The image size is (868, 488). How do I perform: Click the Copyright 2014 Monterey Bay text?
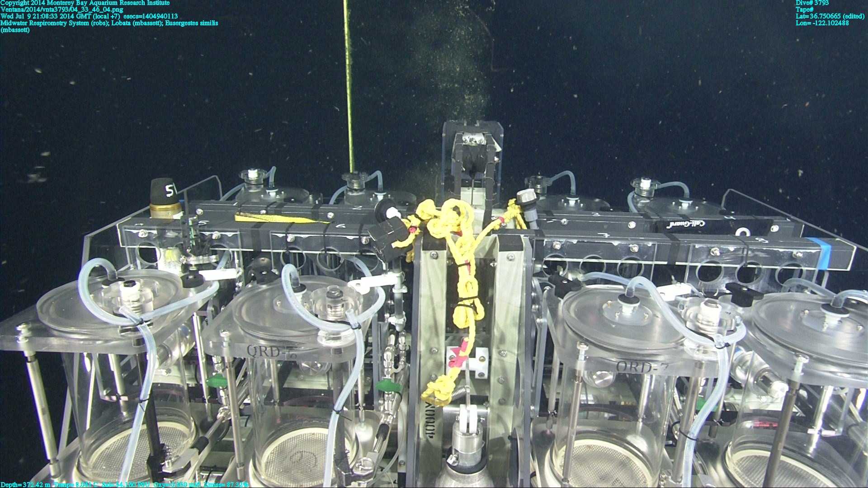[x=85, y=3]
